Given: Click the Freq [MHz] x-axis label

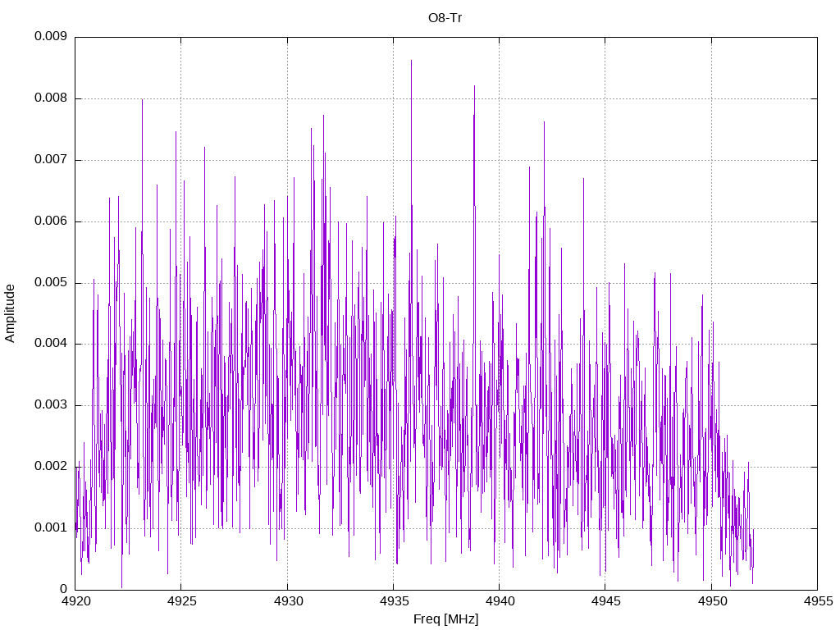Looking at the screenshot, I should (445, 619).
